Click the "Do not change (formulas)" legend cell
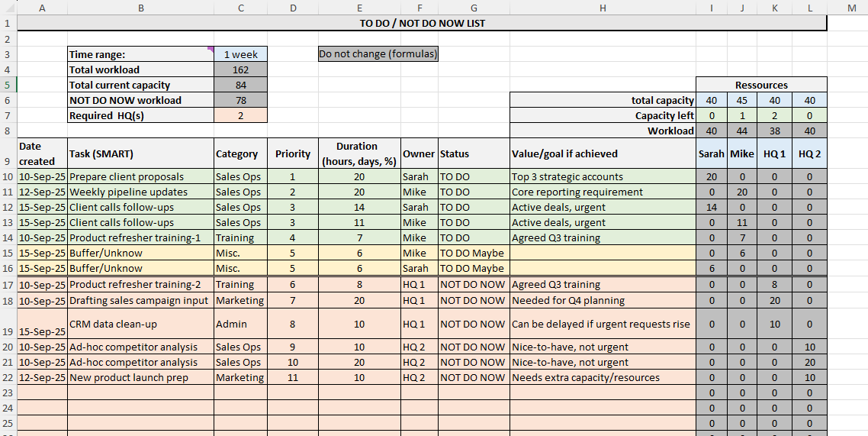The height and width of the screenshot is (436, 868). click(x=378, y=54)
